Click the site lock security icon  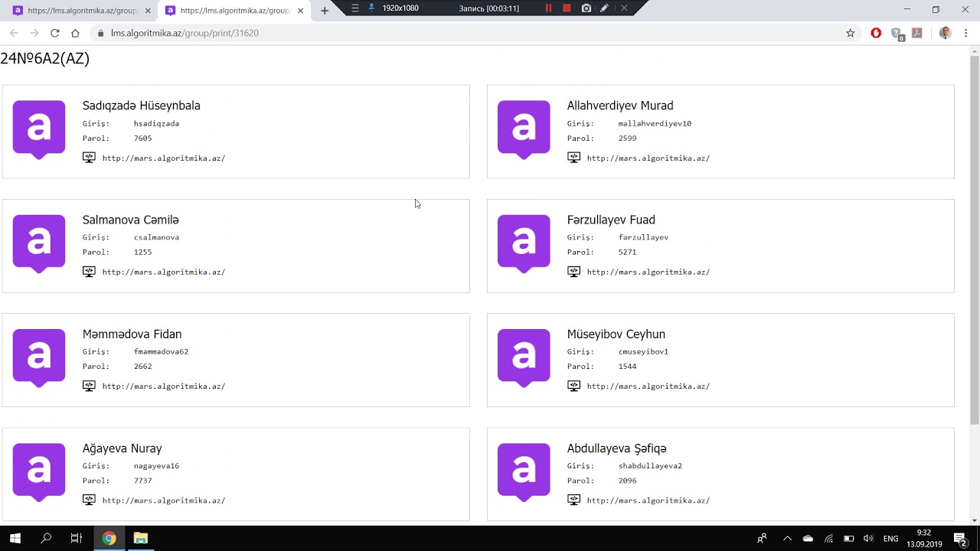(x=100, y=33)
